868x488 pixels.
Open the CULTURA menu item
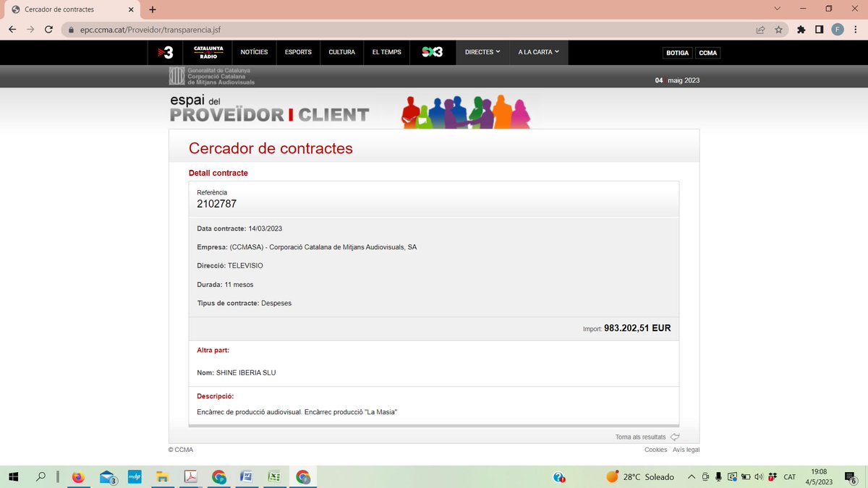click(341, 52)
